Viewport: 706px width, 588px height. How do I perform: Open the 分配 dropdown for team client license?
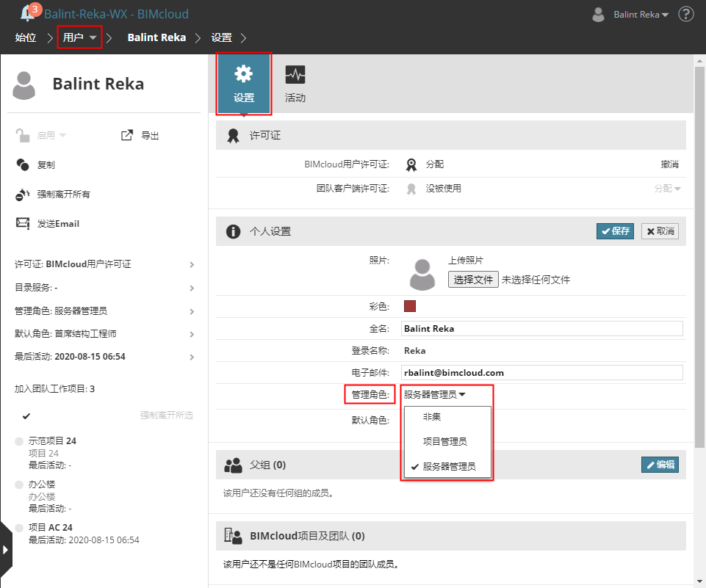tap(667, 189)
